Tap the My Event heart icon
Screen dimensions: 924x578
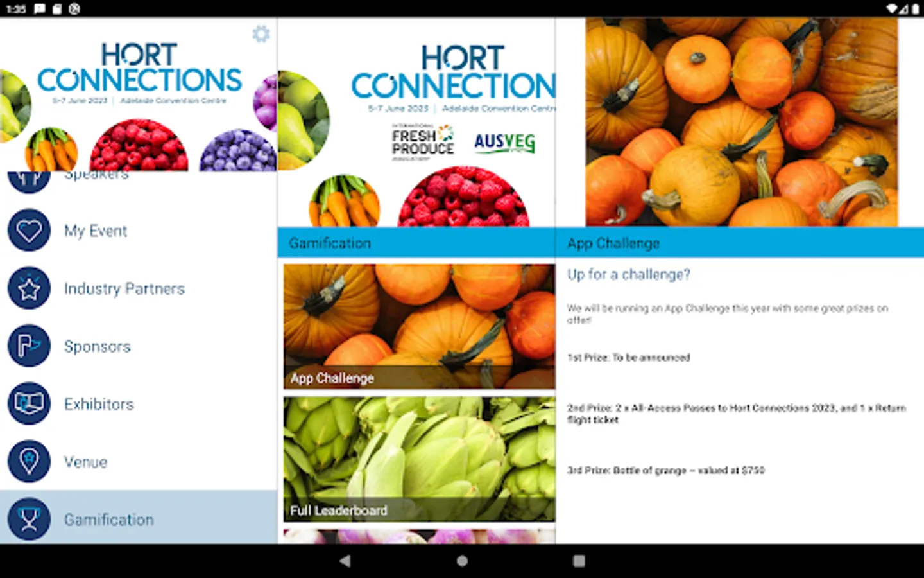tap(29, 231)
